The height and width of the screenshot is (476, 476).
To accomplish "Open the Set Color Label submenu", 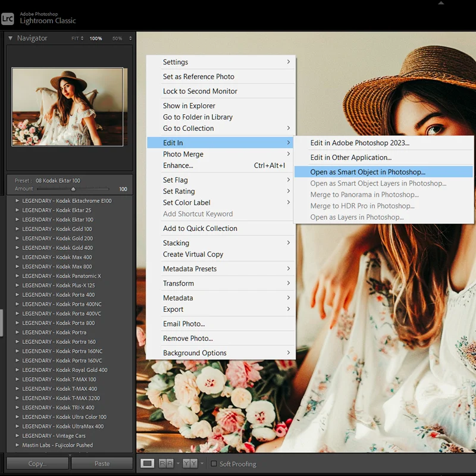I will [x=221, y=202].
